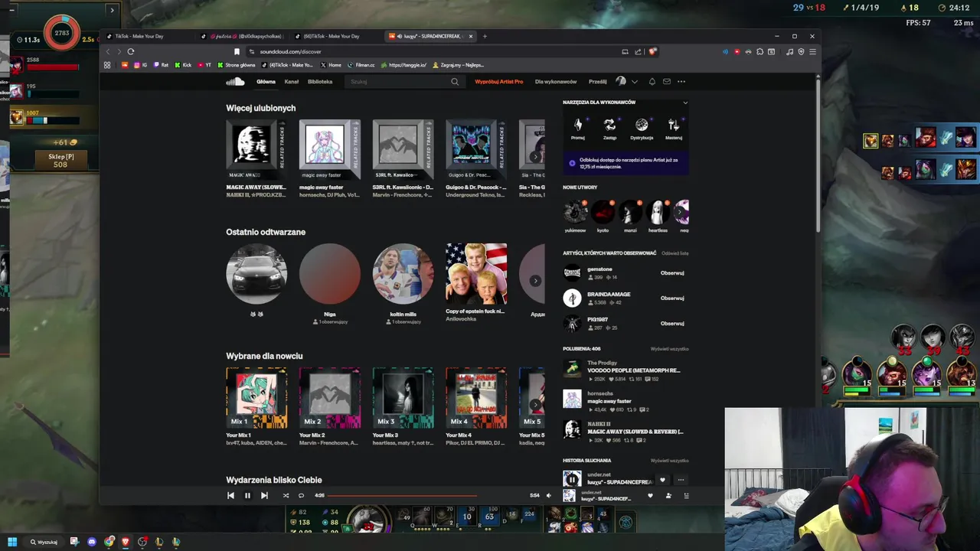Open the browser extensions puzzle icon
The height and width of the screenshot is (551, 980).
point(759,51)
